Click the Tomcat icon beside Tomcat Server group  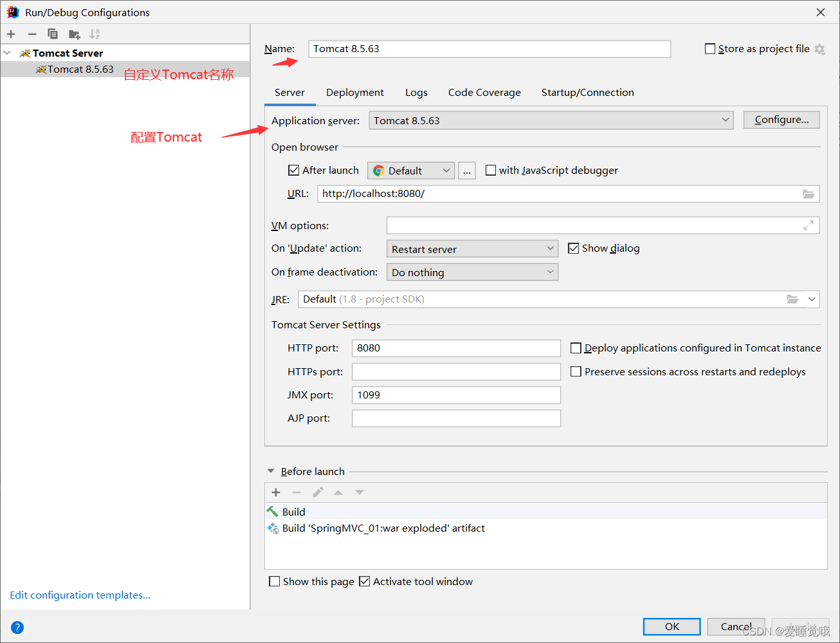pos(25,53)
